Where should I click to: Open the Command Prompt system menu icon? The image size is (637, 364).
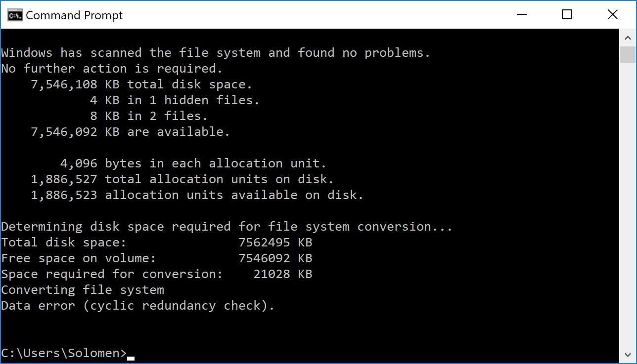point(15,15)
